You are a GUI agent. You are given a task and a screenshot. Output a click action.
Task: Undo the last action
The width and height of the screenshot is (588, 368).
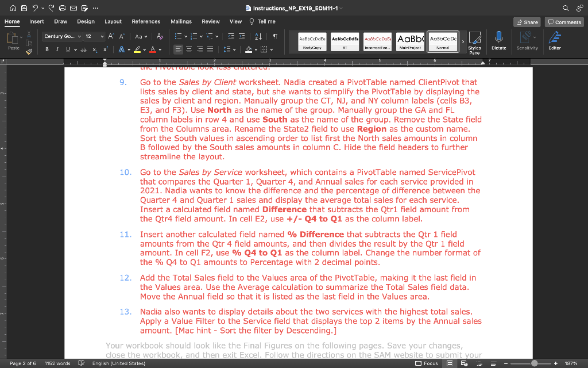coord(35,8)
